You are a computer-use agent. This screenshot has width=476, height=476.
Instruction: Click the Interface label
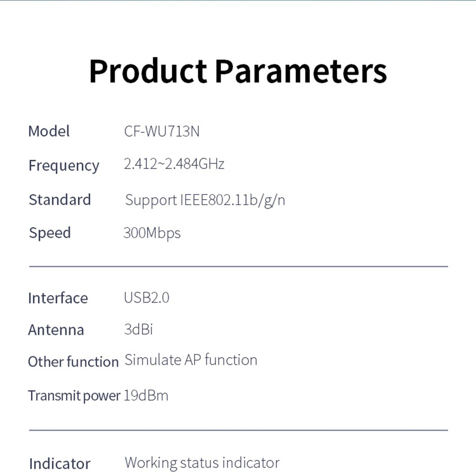click(x=58, y=298)
